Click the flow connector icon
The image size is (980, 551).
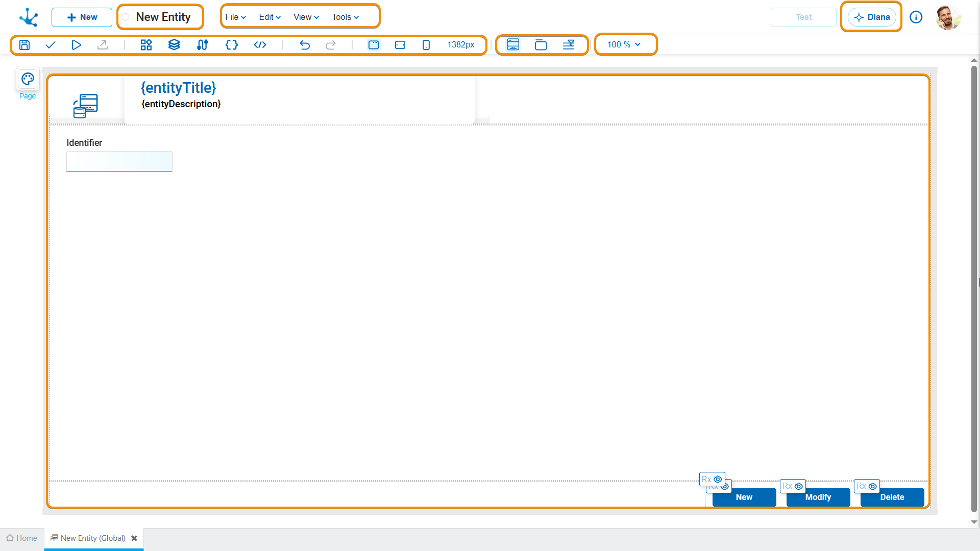pyautogui.click(x=203, y=45)
